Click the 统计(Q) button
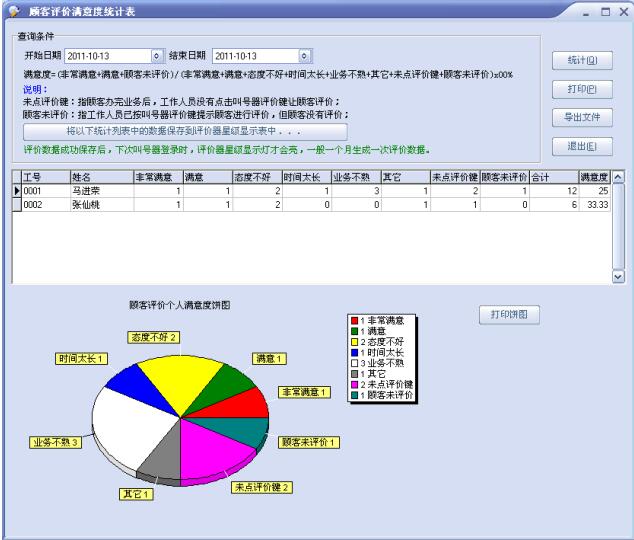This screenshot has width=634, height=540. [582, 61]
